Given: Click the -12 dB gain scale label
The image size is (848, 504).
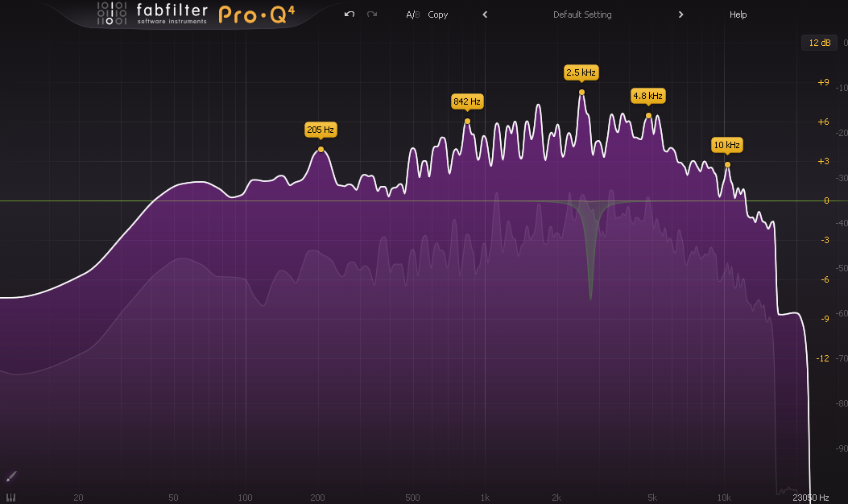Looking at the screenshot, I should pyautogui.click(x=822, y=358).
